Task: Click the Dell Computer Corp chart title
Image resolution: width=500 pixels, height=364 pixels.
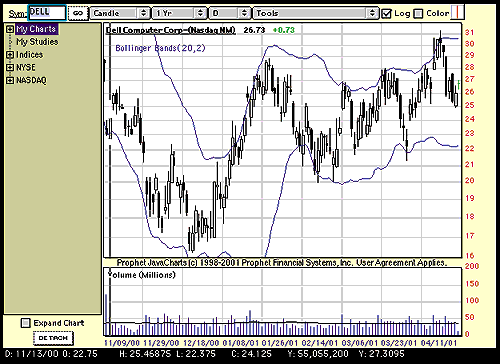Action: pyautogui.click(x=171, y=30)
